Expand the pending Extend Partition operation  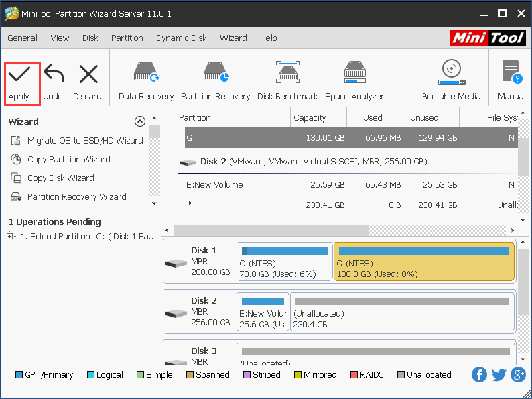pyautogui.click(x=10, y=236)
